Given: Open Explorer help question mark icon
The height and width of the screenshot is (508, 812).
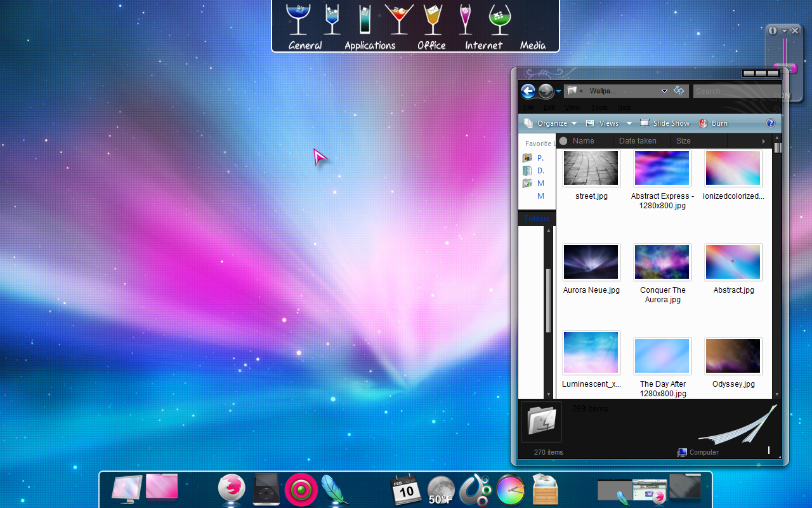Looking at the screenshot, I should (x=771, y=123).
